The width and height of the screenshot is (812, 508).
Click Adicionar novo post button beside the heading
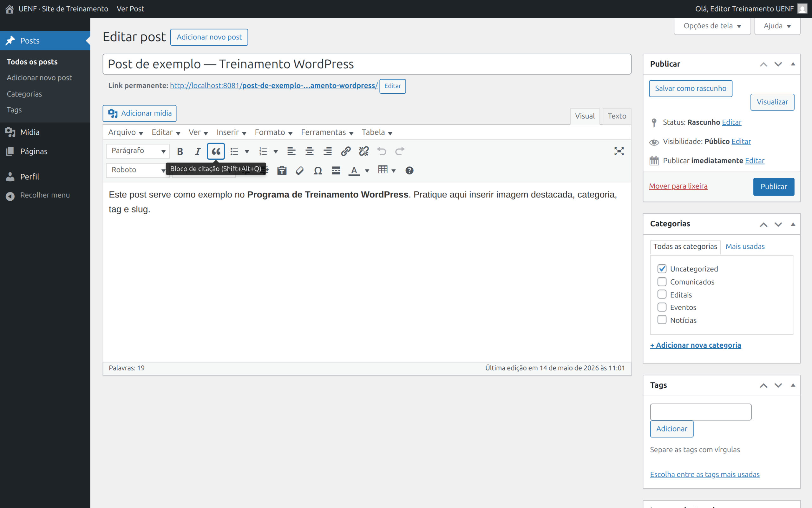pos(209,37)
